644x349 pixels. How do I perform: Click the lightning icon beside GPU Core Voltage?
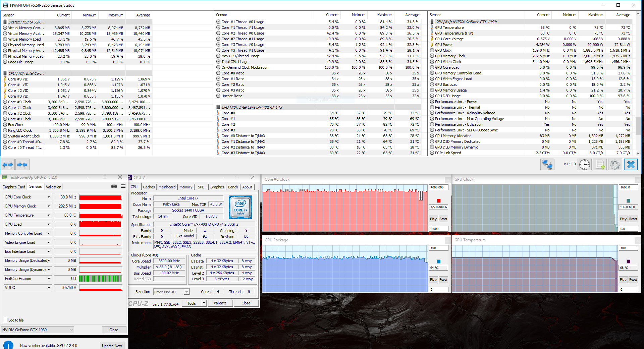point(432,39)
